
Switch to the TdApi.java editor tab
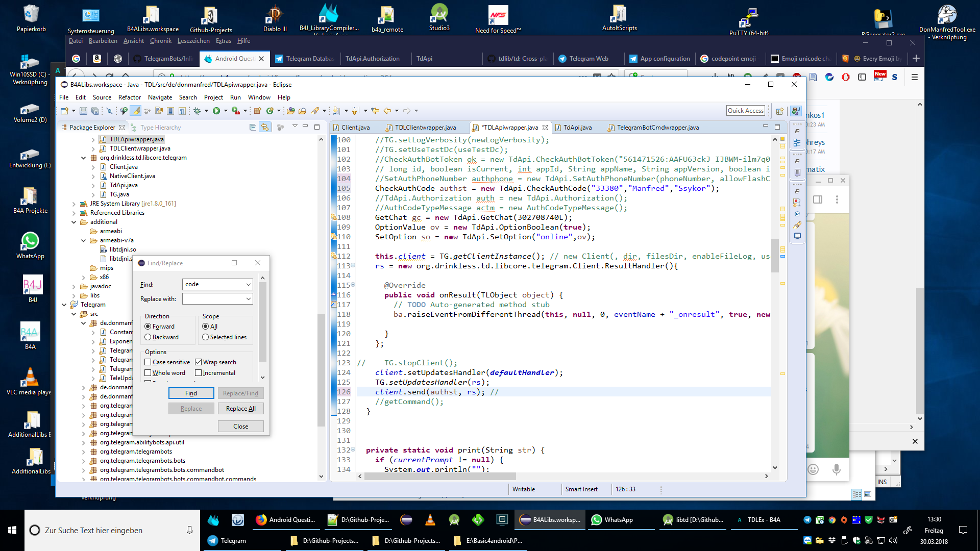(577, 128)
